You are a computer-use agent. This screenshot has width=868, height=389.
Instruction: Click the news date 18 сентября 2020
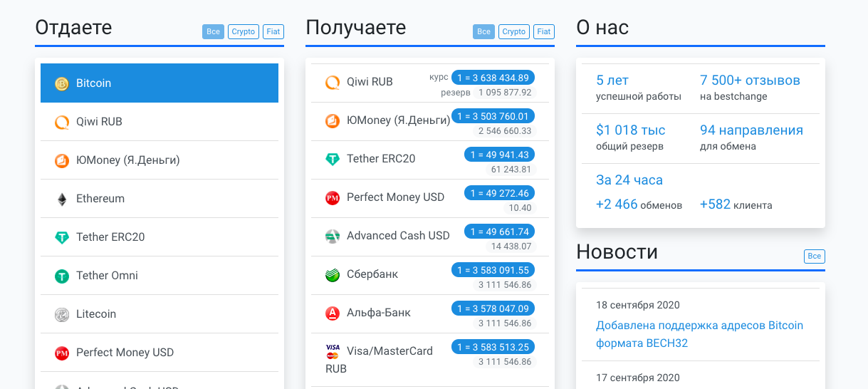point(637,305)
